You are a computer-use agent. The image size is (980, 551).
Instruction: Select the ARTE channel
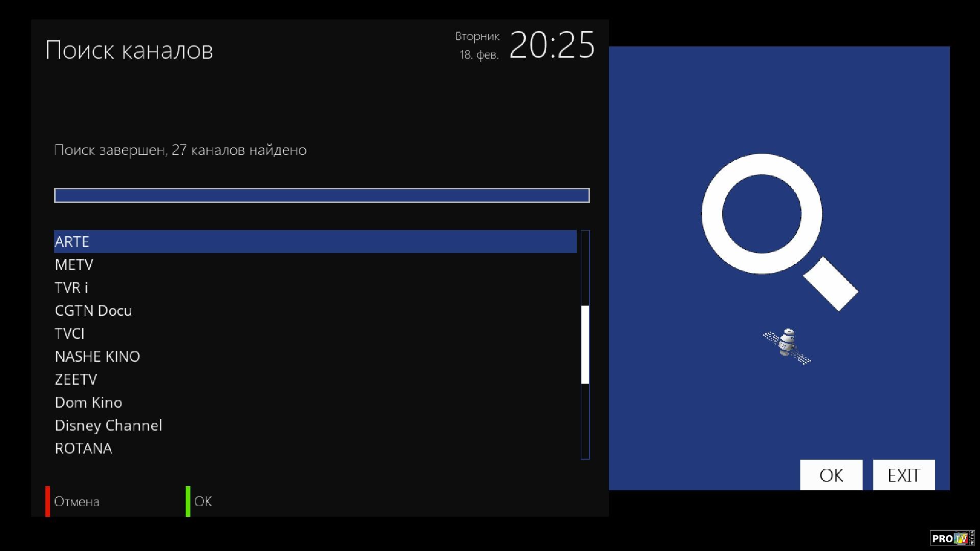click(x=315, y=241)
